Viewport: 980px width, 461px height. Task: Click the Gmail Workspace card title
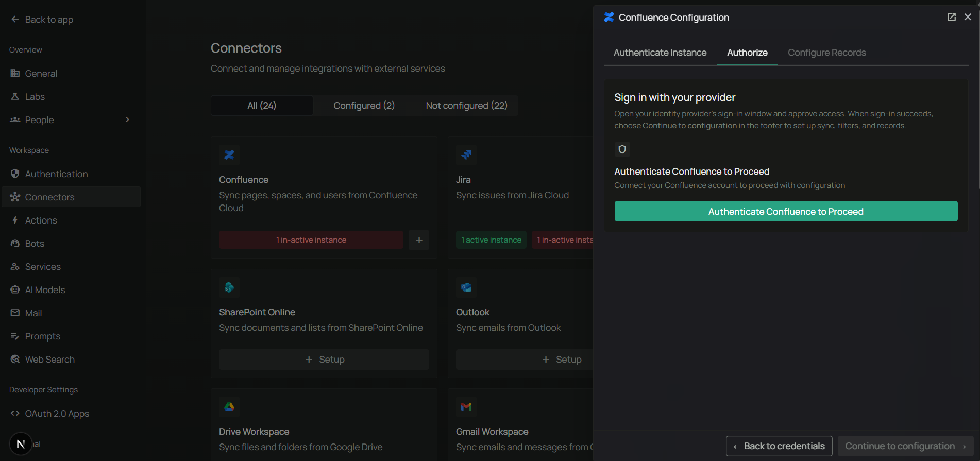(x=492, y=432)
